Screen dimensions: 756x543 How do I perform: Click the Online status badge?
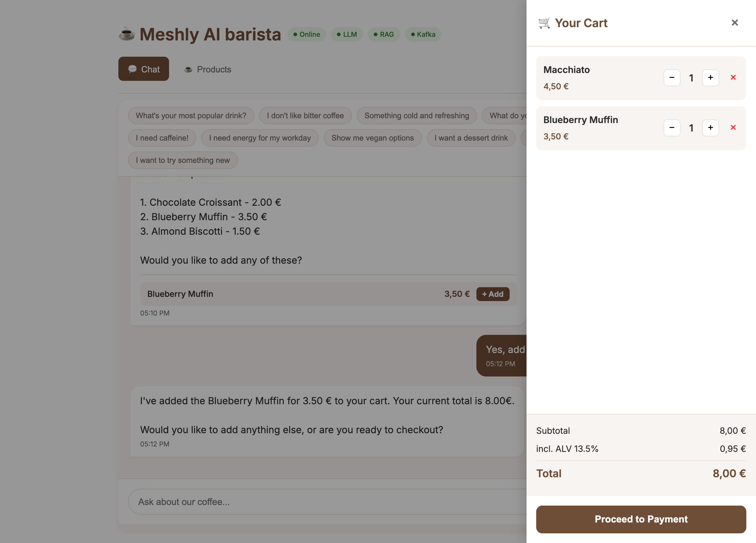pyautogui.click(x=306, y=34)
